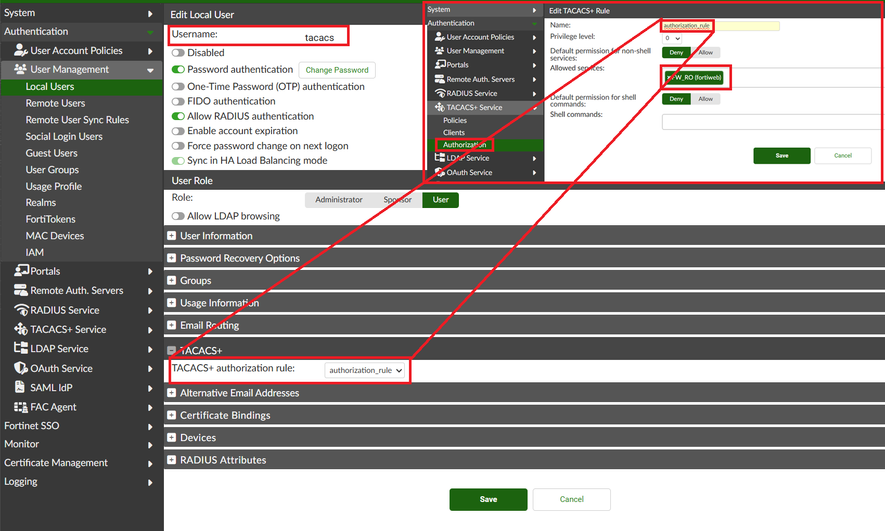Click the plus icon beside Devices
885x531 pixels.
[172, 437]
